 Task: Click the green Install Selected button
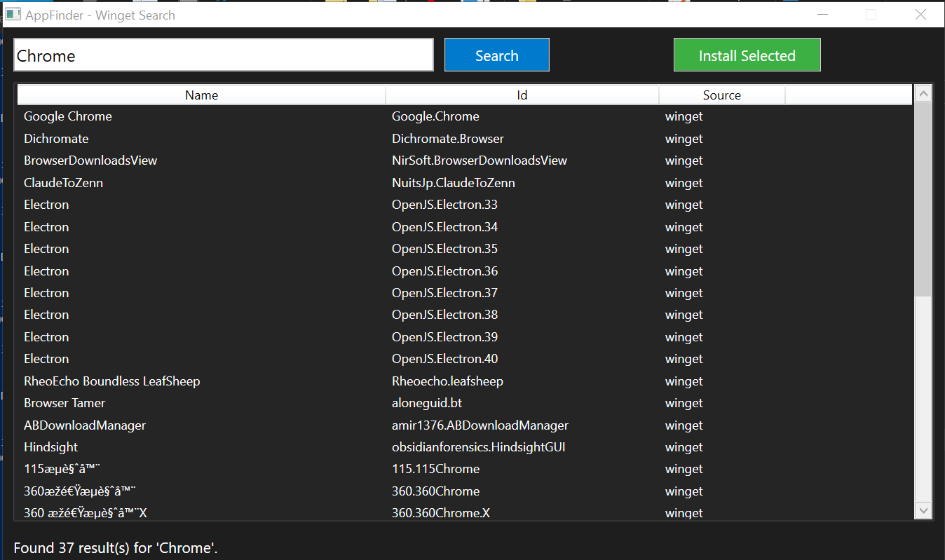(747, 55)
